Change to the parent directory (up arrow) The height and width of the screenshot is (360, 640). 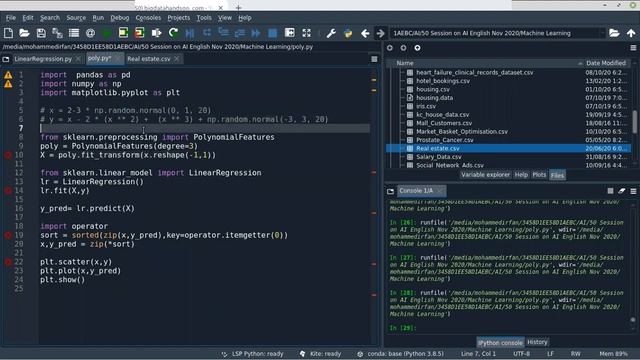pos(631,33)
